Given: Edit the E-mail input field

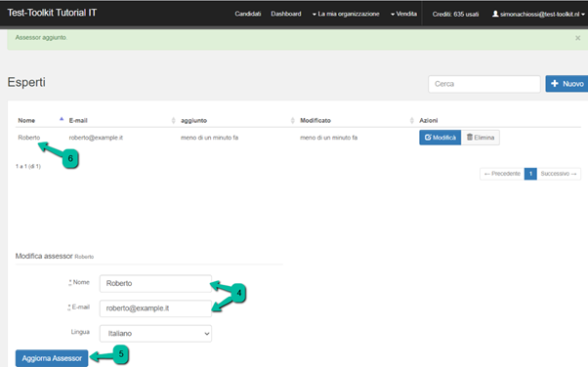Looking at the screenshot, I should click(x=155, y=308).
